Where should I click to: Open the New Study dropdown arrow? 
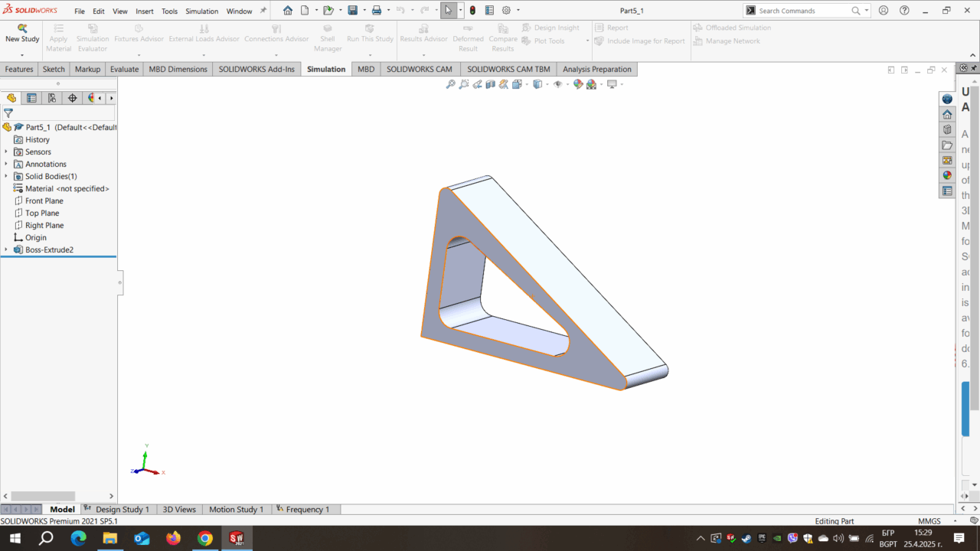22,55
